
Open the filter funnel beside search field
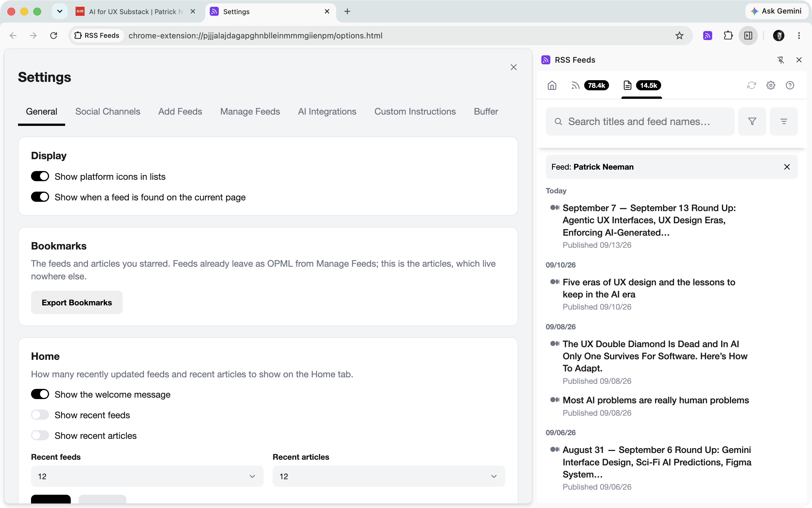tap(752, 121)
